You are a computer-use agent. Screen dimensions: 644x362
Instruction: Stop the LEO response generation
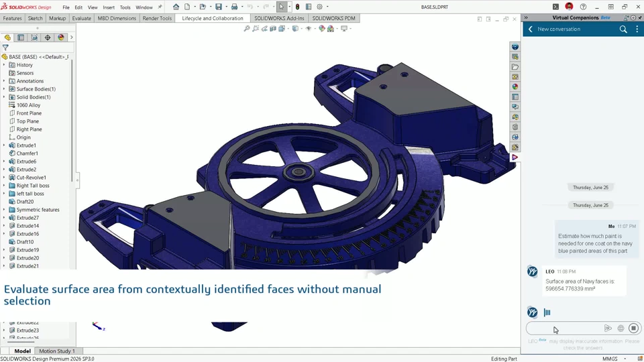pos(633,328)
